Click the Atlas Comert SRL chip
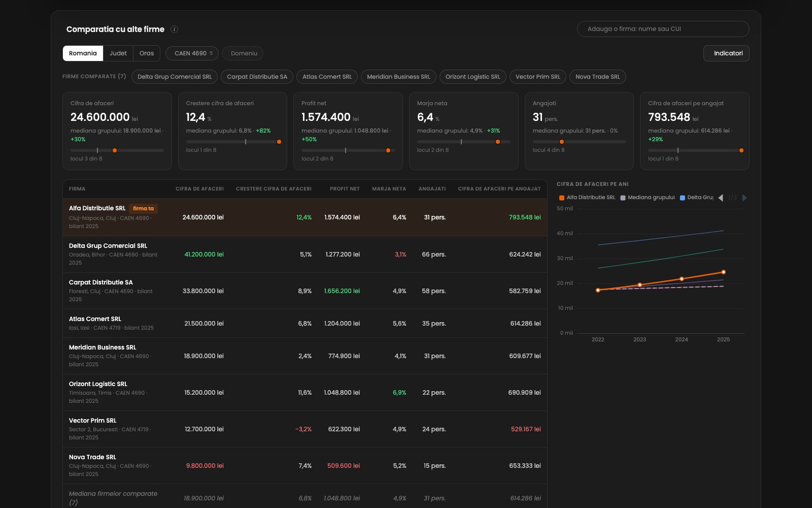 [x=327, y=77]
